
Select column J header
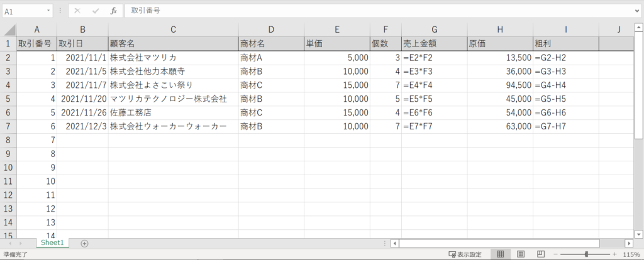pos(616,30)
